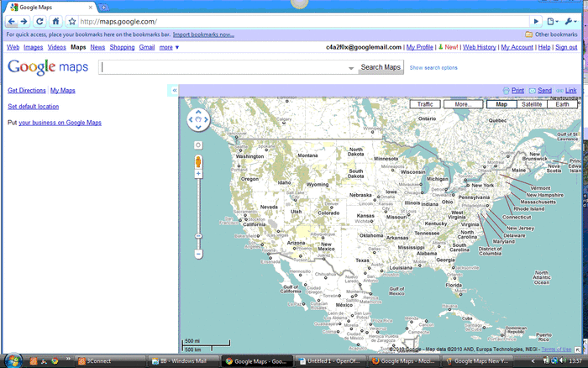Click the Go arrow beside the address bar

point(536,21)
